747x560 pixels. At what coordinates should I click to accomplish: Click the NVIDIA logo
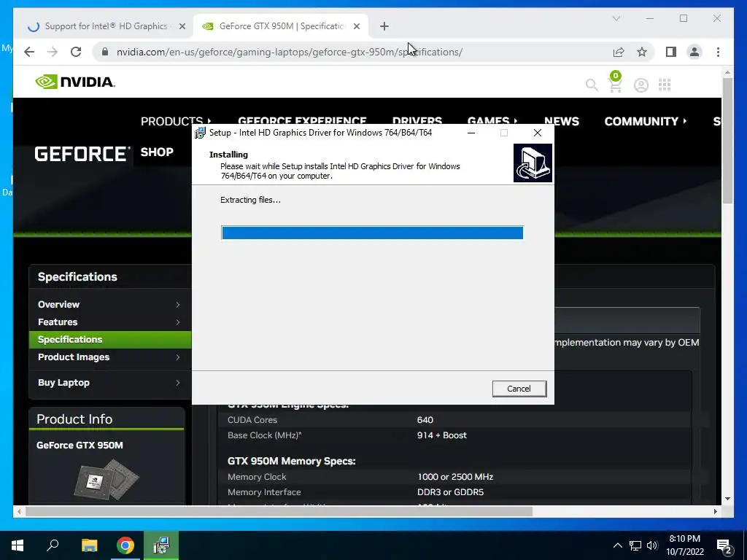coord(75,82)
